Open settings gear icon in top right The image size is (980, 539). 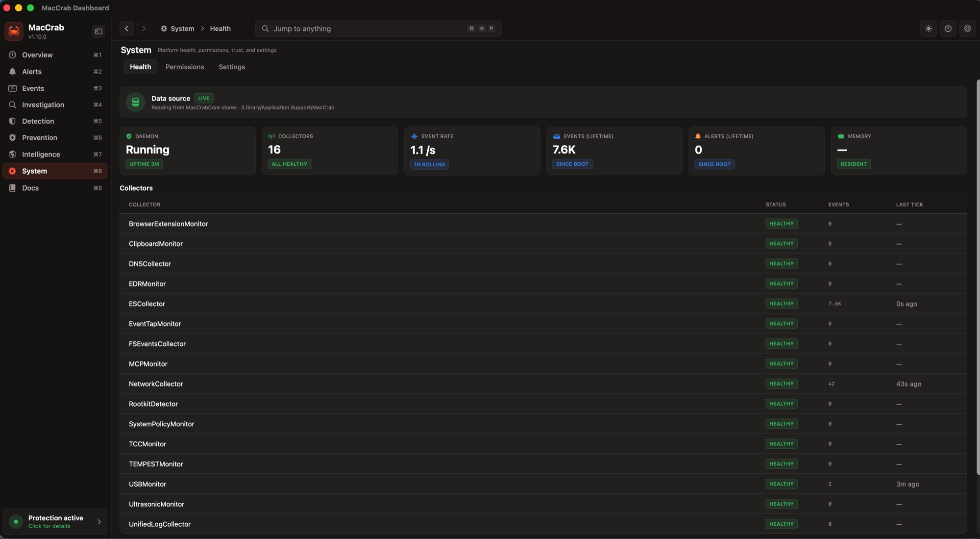pos(967,28)
